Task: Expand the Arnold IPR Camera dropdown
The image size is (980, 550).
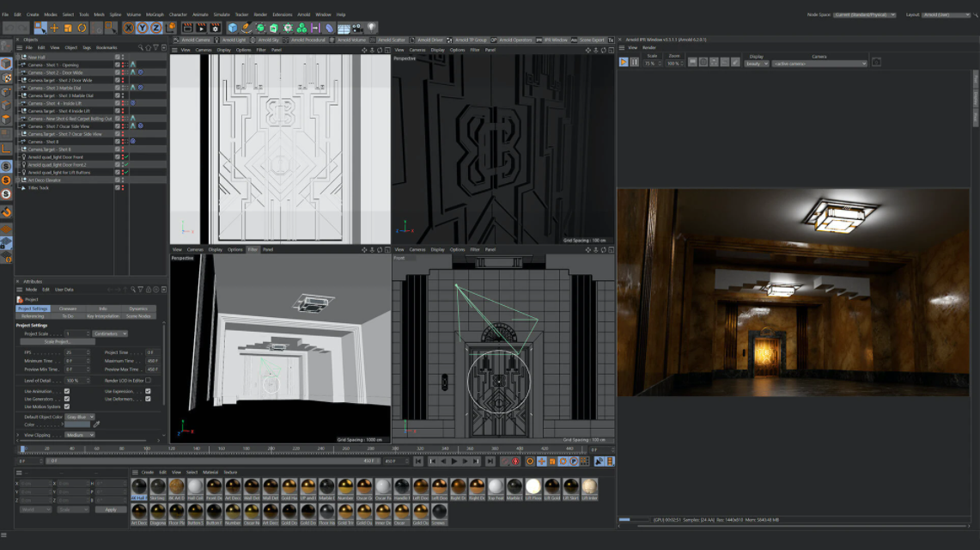Action: (x=819, y=64)
